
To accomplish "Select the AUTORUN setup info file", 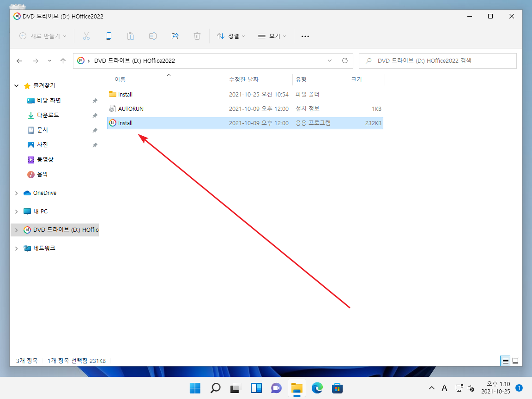I will point(245,109).
